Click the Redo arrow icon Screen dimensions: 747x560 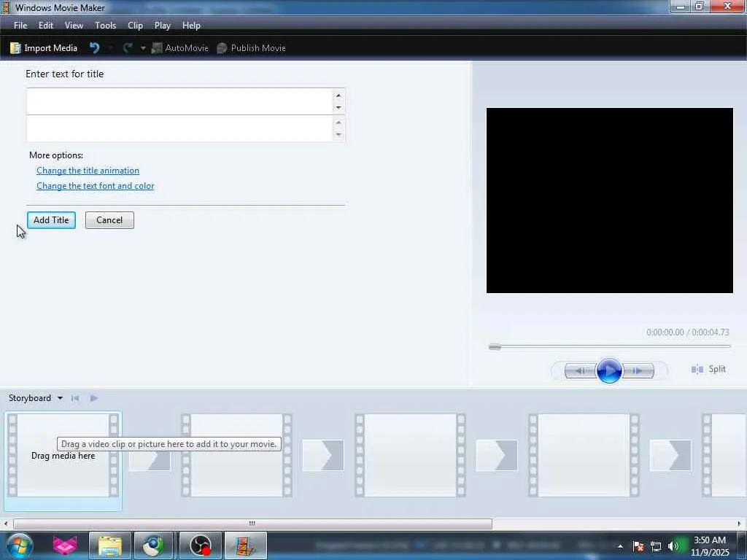coord(128,47)
